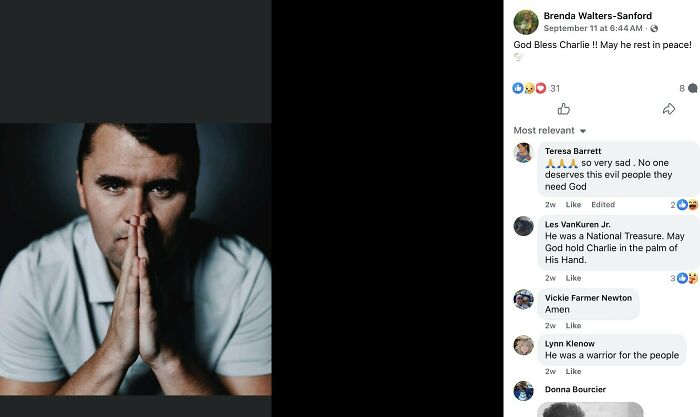Open Brenda Walters-Sanford's profile picture
This screenshot has width=700, height=417.
(526, 22)
